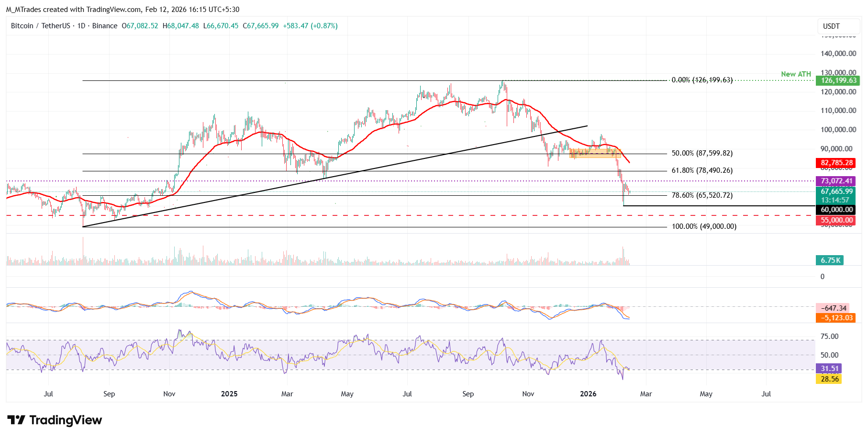Screen dimensions: 868x438
Task: Click the current price label 67,665.99
Action: (836, 191)
